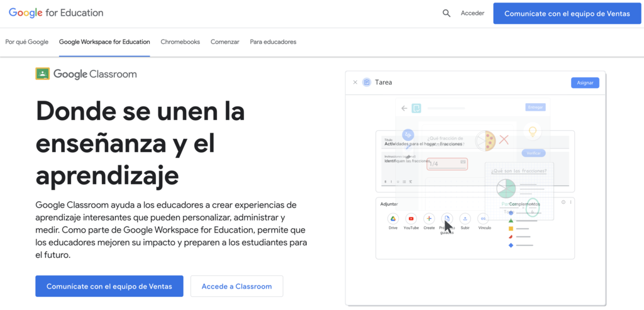Click the Asignar button

[x=585, y=82]
